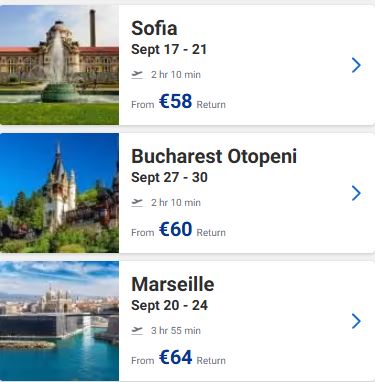Select the Bucharest Otopeni title
Viewport: 375px width, 382px height.
(x=214, y=156)
